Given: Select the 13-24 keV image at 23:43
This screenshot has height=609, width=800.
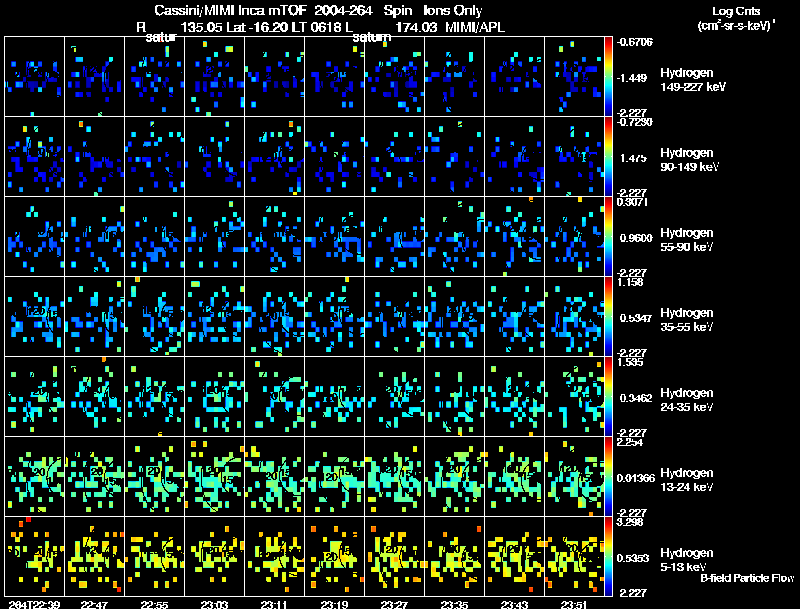Looking at the screenshot, I should pyautogui.click(x=514, y=476).
